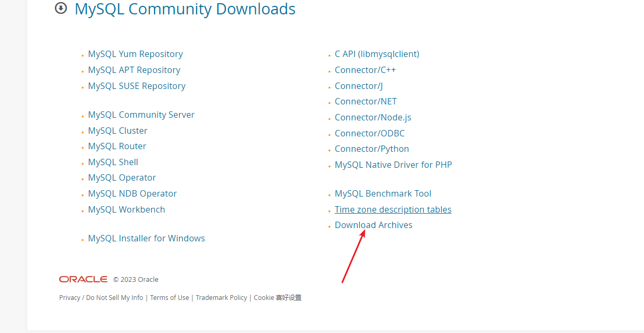The image size is (644, 333).
Task: Select the Connector/J link
Action: [x=359, y=86]
